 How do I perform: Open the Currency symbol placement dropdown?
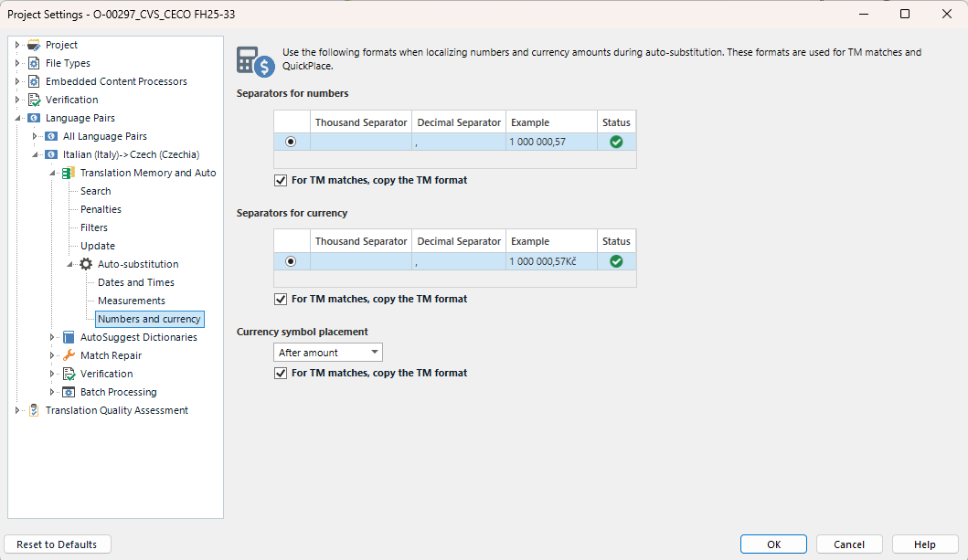(x=328, y=352)
